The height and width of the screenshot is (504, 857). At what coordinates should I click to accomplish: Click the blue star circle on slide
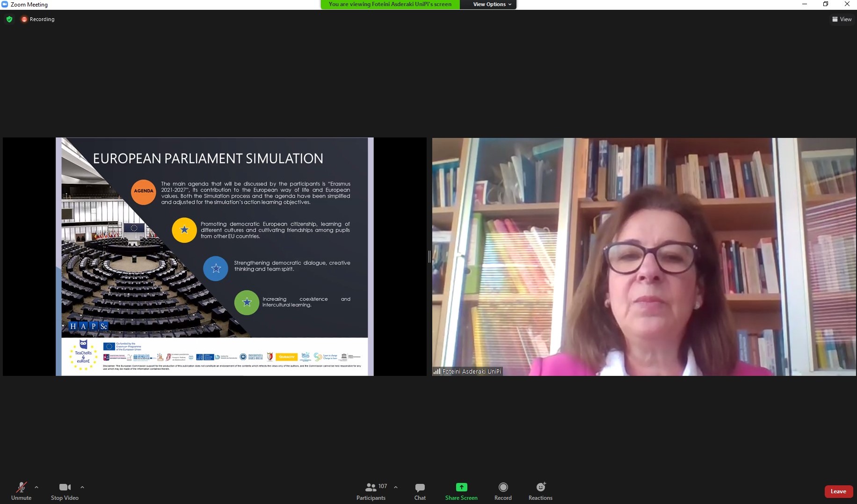(x=216, y=268)
